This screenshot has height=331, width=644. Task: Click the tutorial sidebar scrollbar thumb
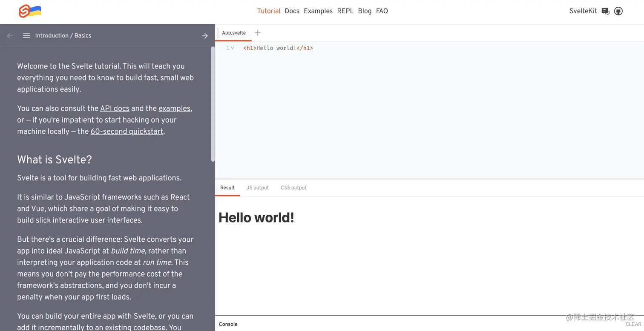213,104
